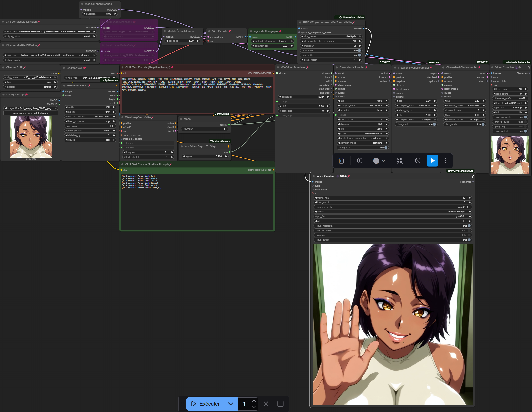Collapse the selected node with arrows icon
532x412 pixels.
pyautogui.click(x=400, y=161)
